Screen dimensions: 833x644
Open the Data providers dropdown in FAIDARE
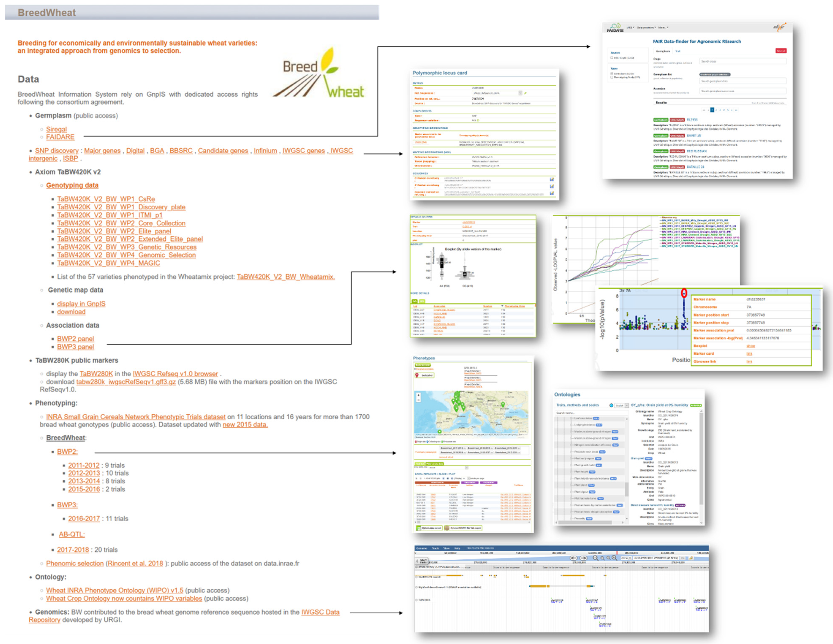click(x=647, y=27)
